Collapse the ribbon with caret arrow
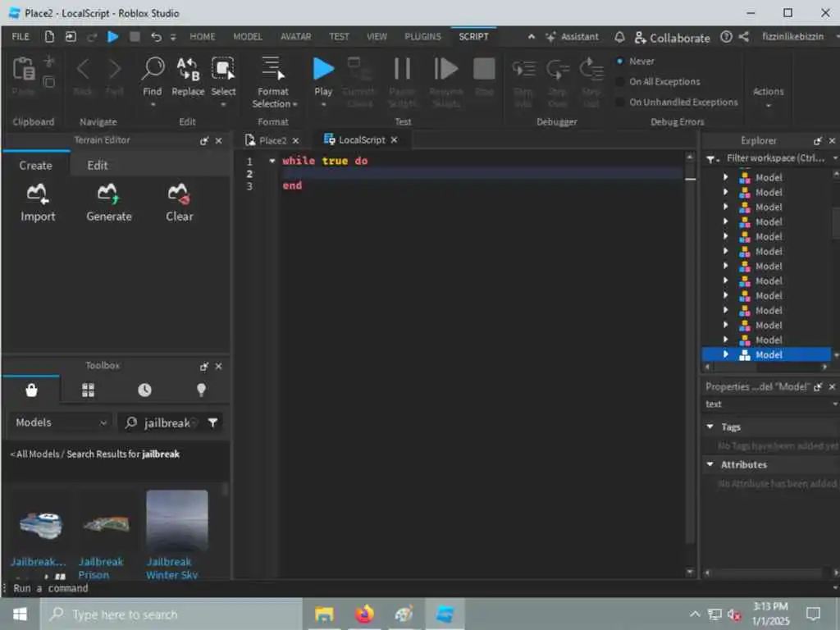Image resolution: width=840 pixels, height=630 pixels. tap(532, 36)
